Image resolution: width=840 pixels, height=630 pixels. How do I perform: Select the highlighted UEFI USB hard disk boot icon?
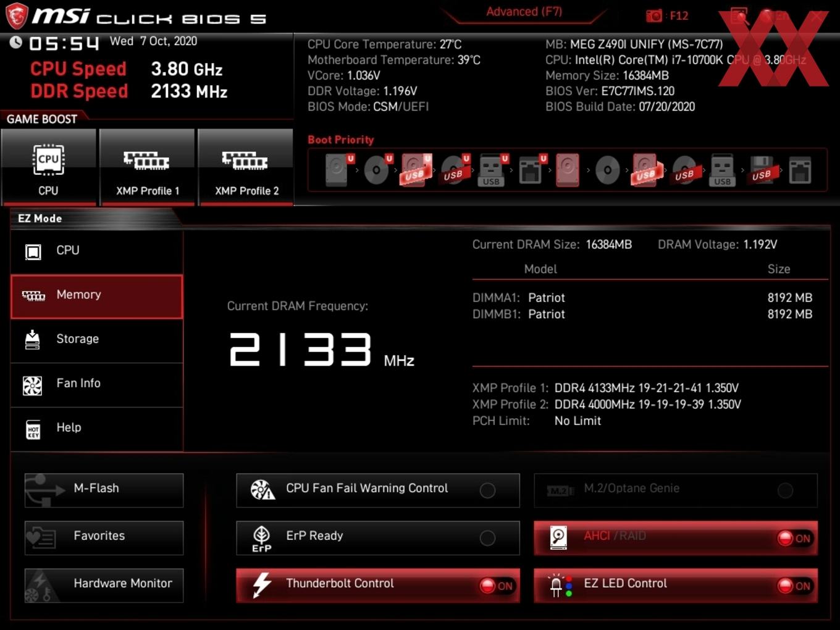(415, 170)
